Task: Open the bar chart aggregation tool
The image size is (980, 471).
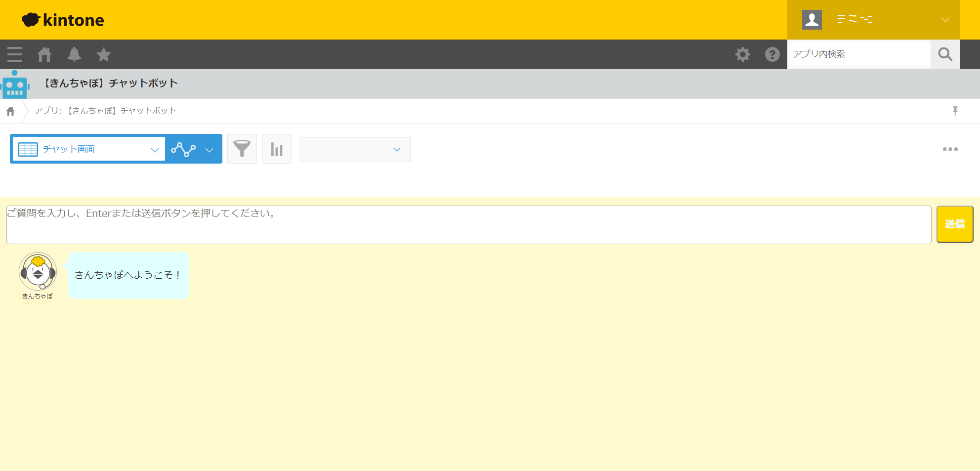Action: point(277,149)
